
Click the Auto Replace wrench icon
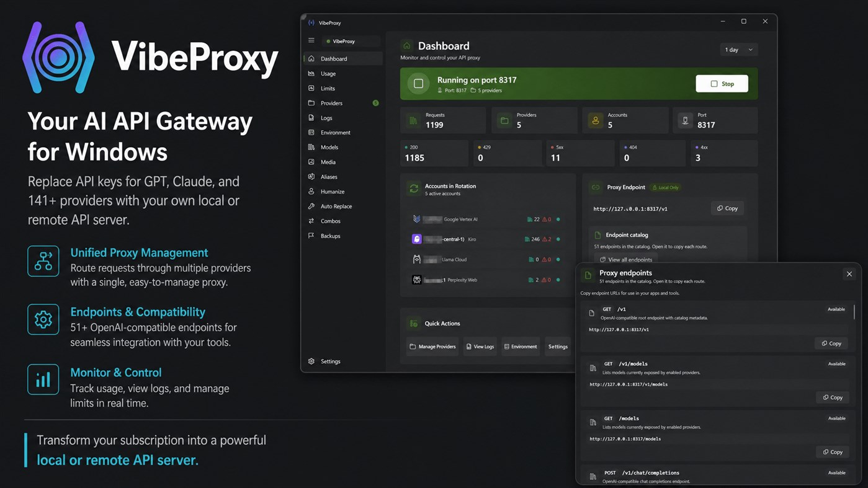(x=311, y=206)
